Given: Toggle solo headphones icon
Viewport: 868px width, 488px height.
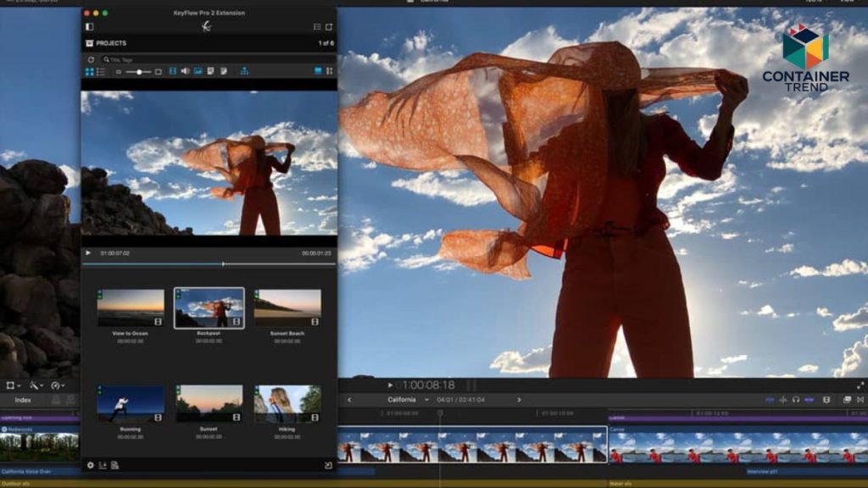Looking at the screenshot, I should pos(795,400).
